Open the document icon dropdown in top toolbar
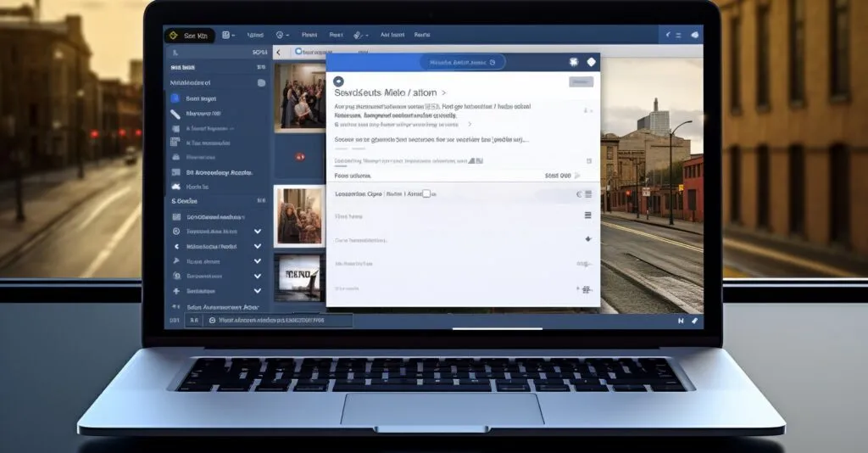This screenshot has height=453, width=868. click(x=229, y=35)
